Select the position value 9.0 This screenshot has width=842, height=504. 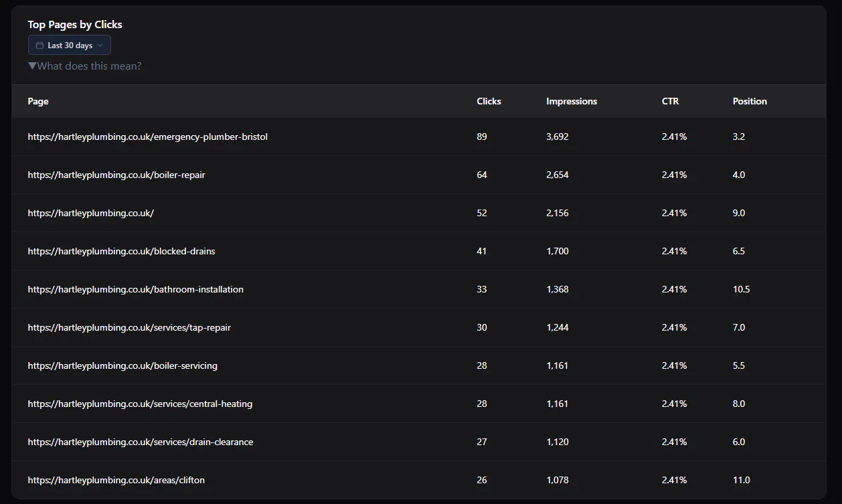739,213
